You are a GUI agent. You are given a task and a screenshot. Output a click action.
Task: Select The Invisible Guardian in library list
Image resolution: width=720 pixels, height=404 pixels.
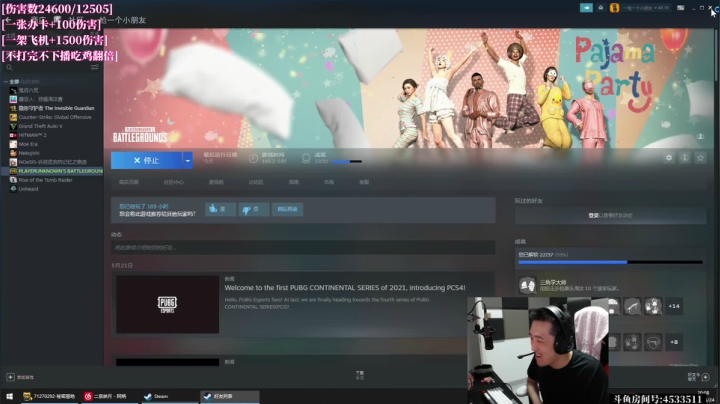coord(56,108)
